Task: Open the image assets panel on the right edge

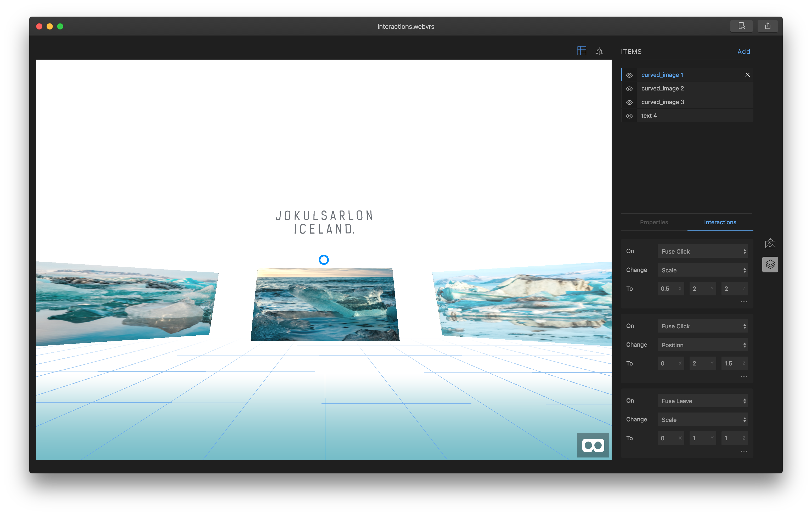Action: [770, 243]
